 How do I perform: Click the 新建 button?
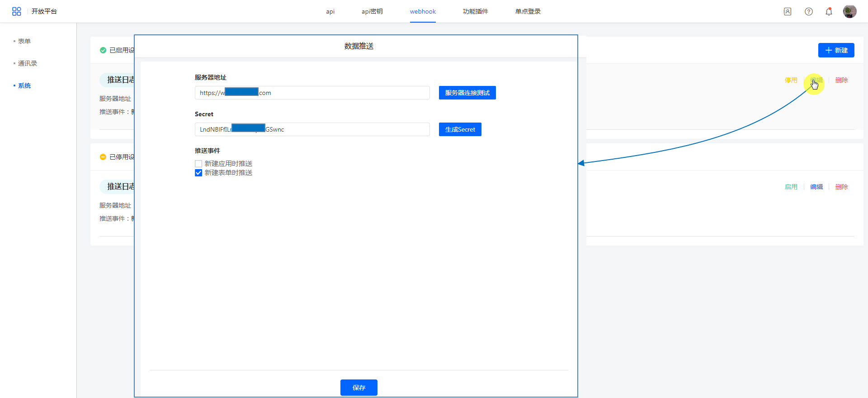(x=836, y=50)
